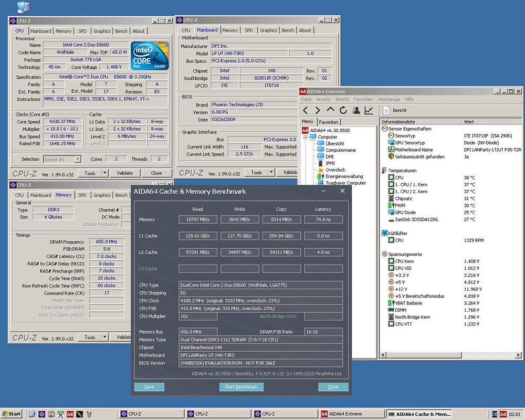Viewport: 525px width, 420px height.
Task: Launch Internet Explorer from the quick launch bar
Action: [32, 414]
